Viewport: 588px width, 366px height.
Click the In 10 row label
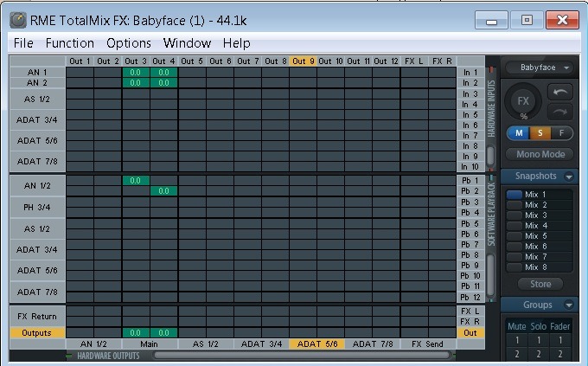click(x=470, y=167)
